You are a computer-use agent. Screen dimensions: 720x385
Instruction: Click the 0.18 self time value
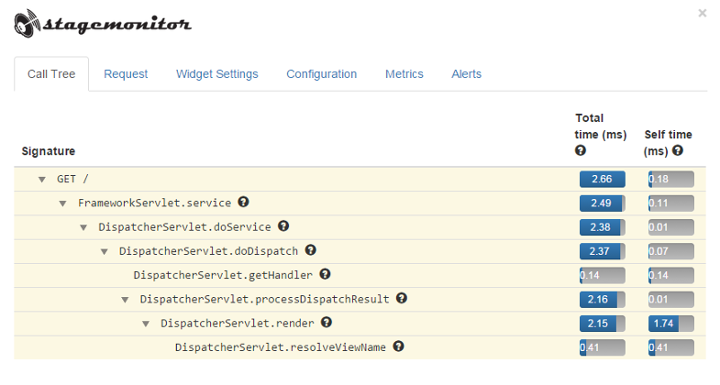click(x=658, y=179)
